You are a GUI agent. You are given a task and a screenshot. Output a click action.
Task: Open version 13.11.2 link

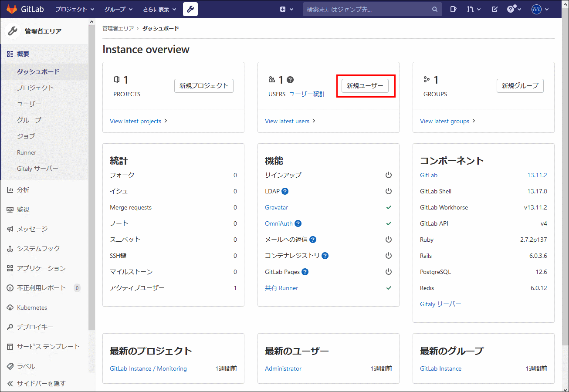[537, 175]
